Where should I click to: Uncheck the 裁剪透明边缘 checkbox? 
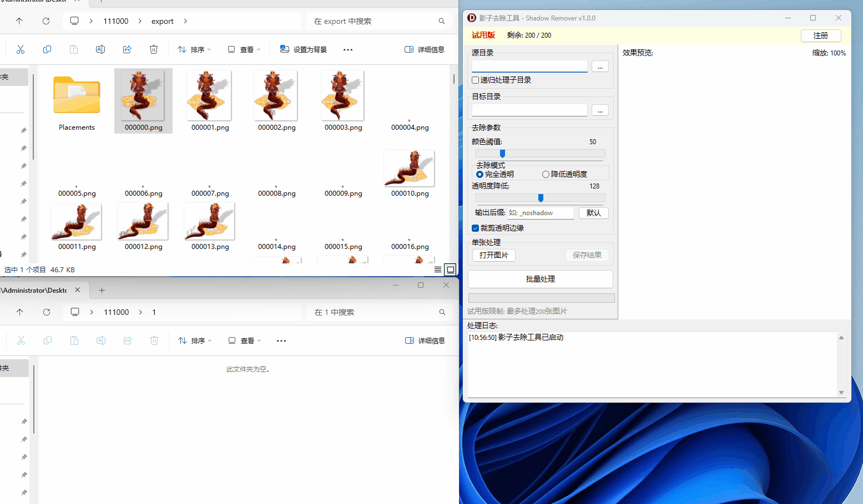(x=475, y=228)
